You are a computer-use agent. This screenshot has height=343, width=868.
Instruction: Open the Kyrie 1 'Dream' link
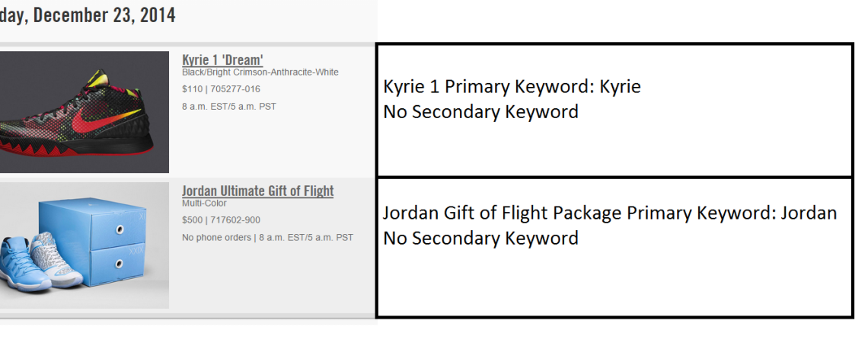click(x=222, y=60)
